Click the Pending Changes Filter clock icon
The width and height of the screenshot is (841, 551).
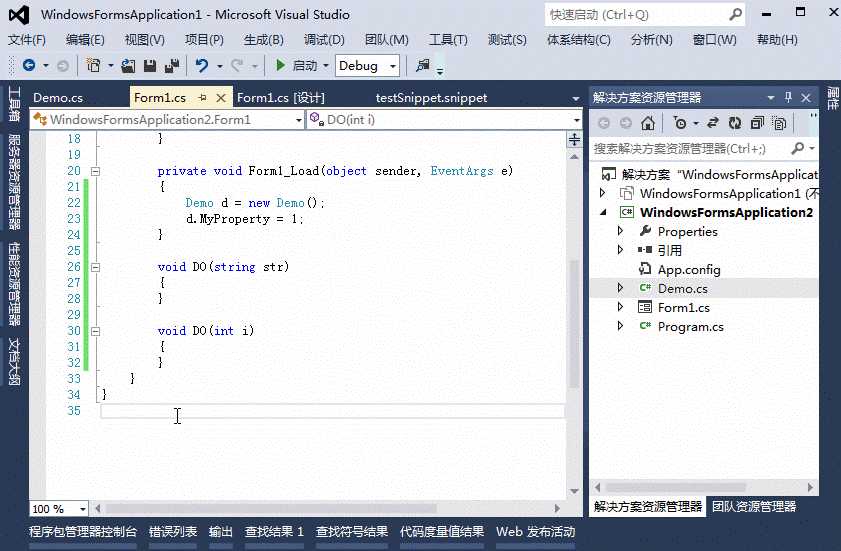click(680, 123)
